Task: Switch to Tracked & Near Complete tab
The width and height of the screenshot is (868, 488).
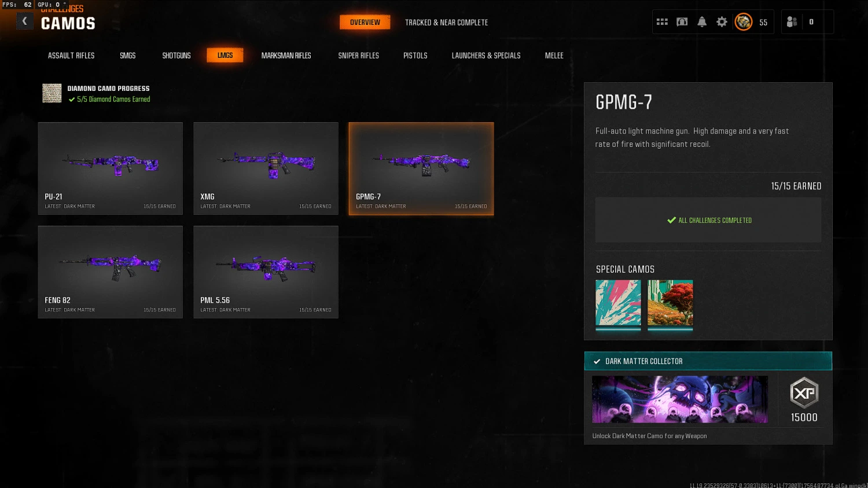Action: (x=446, y=23)
